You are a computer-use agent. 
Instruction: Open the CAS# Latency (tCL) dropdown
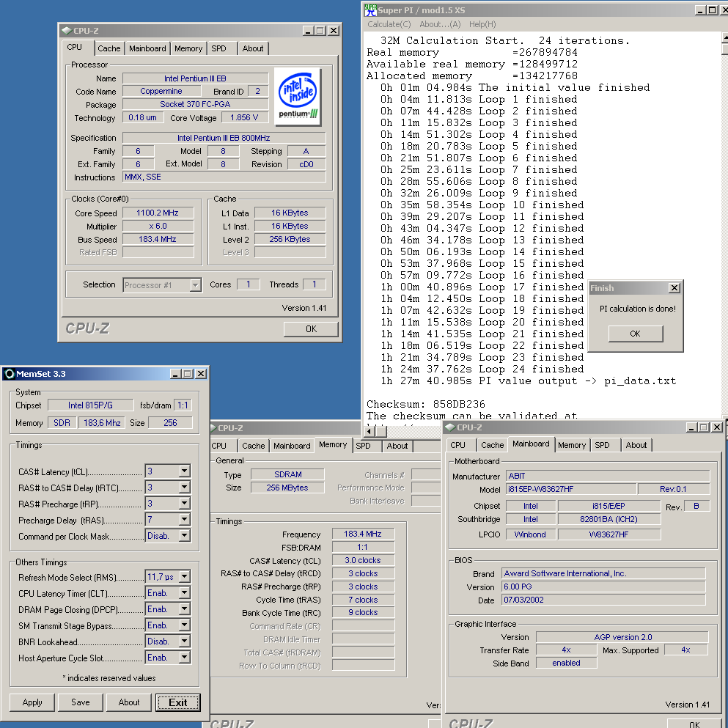[184, 471]
